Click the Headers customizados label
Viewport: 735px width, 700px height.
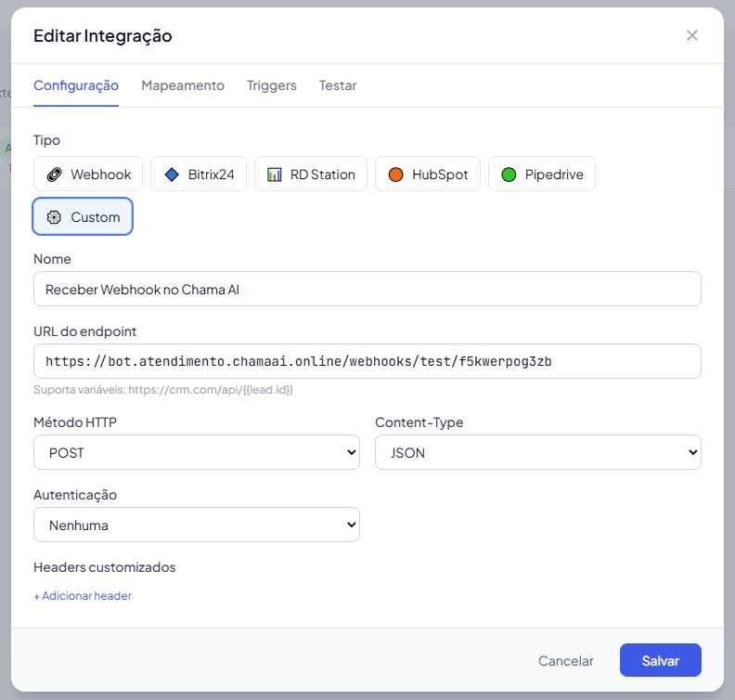click(105, 567)
